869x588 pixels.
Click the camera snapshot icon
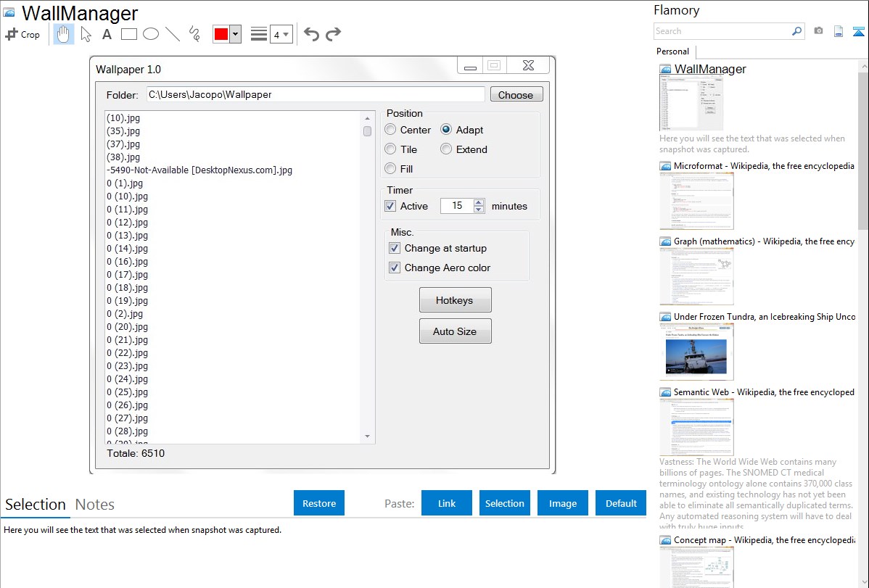(818, 31)
